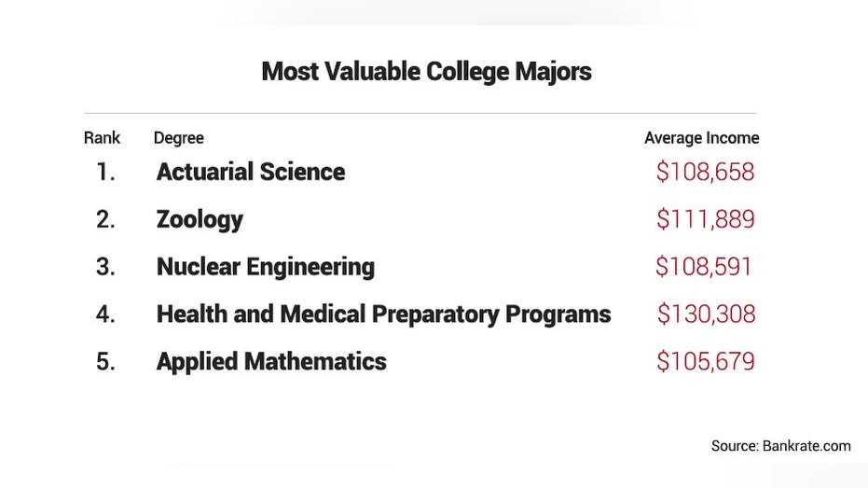Select Health and Medical Preparatory Programs
This screenshot has height=488, width=868.
tap(383, 314)
